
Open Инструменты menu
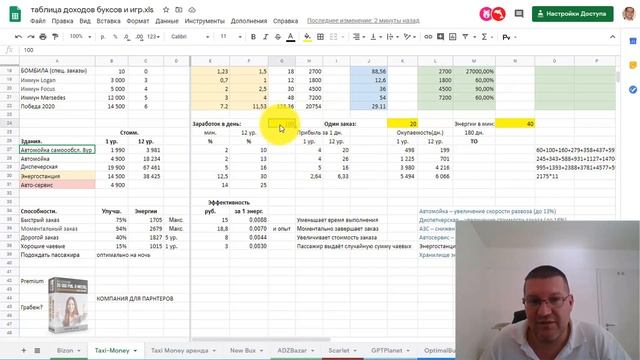pyautogui.click(x=204, y=21)
